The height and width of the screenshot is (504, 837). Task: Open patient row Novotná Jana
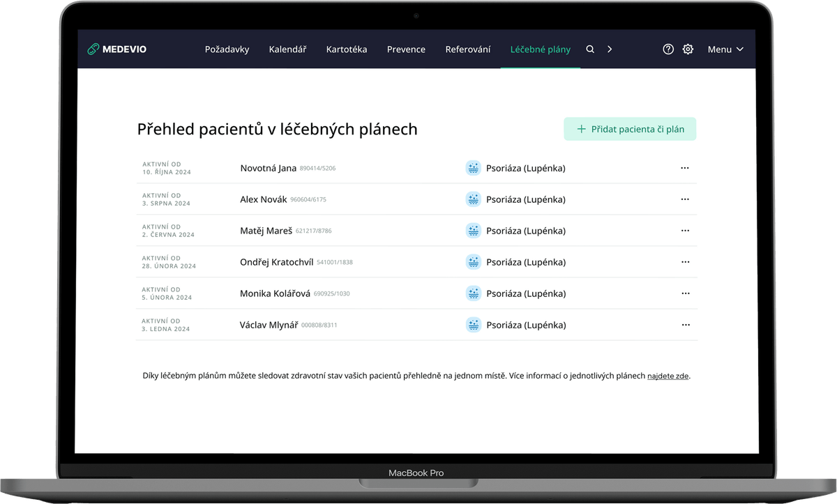[x=268, y=168]
